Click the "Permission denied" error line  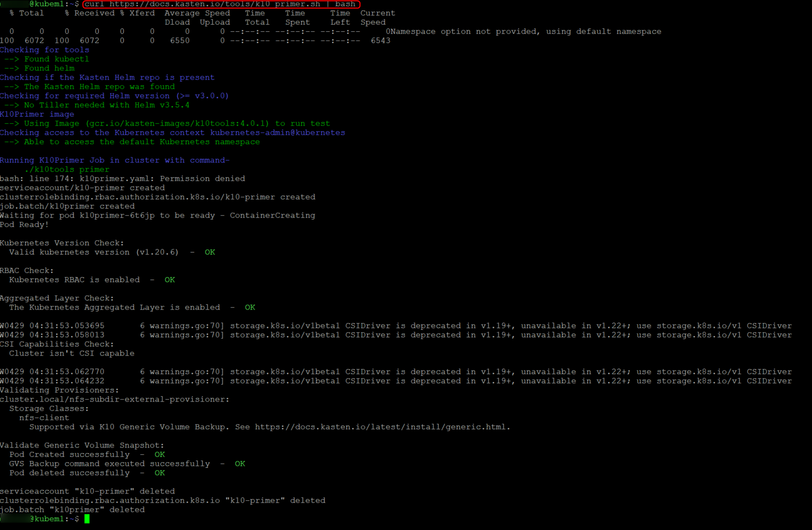point(122,179)
